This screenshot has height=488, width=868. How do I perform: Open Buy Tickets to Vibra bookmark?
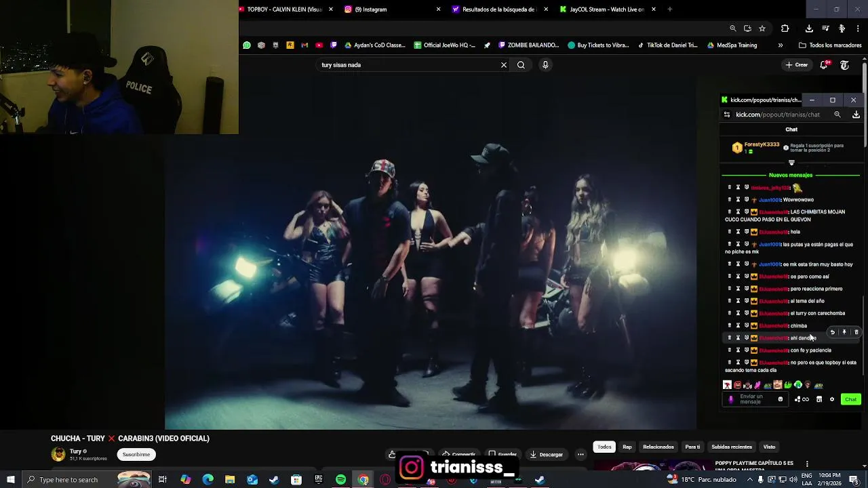coord(599,45)
